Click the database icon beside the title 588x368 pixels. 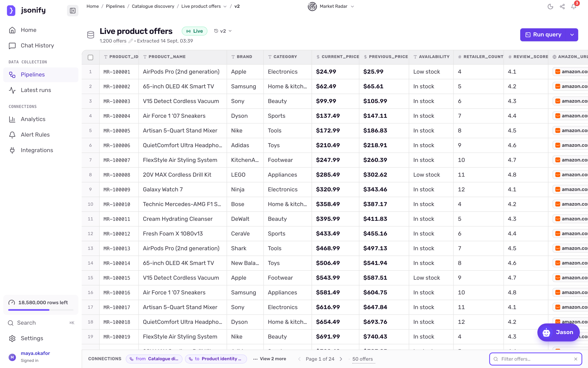91,35
